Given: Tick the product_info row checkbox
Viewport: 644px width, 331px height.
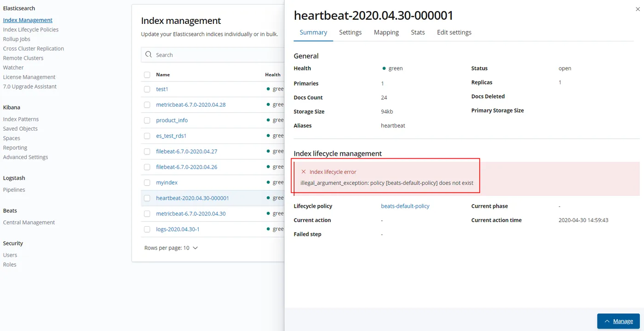Looking at the screenshot, I should [147, 120].
